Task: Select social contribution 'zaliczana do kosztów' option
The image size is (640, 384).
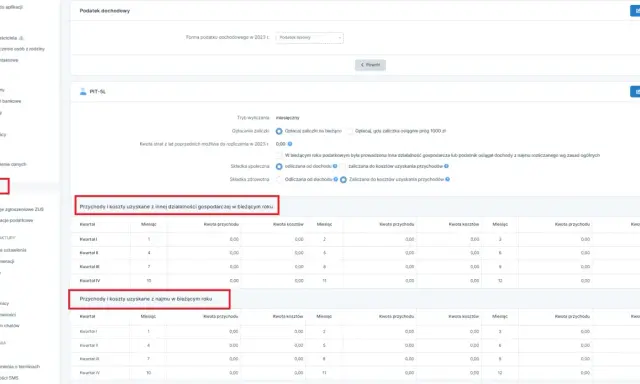Action: (x=343, y=166)
